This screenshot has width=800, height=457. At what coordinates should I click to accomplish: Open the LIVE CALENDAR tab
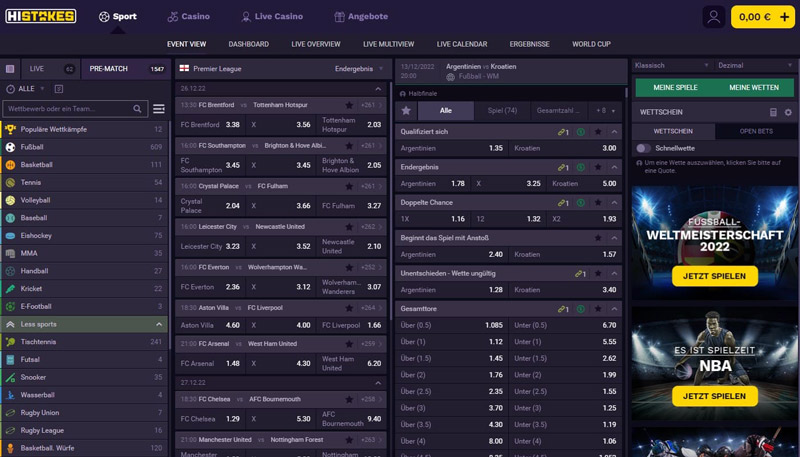tap(462, 44)
